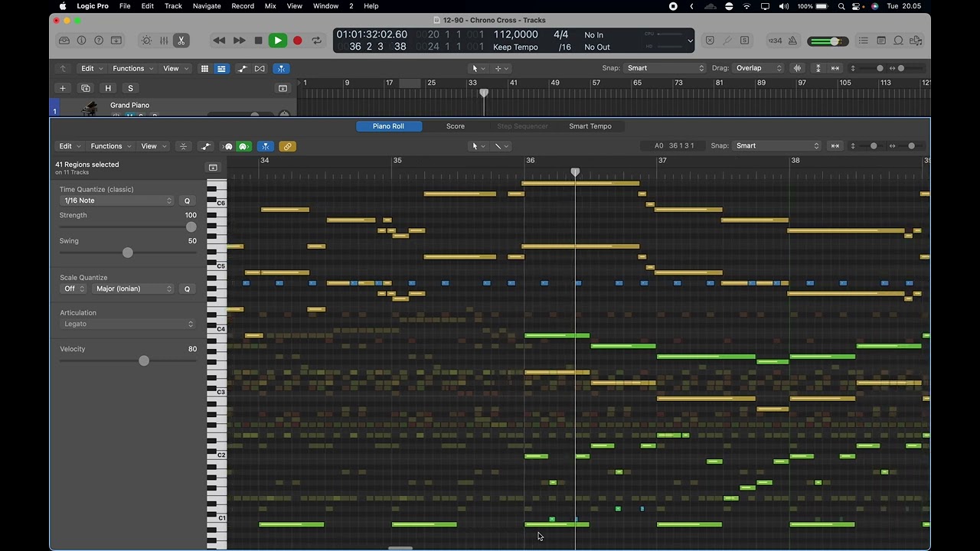Open macOS Spotlight search icon

[x=841, y=6]
